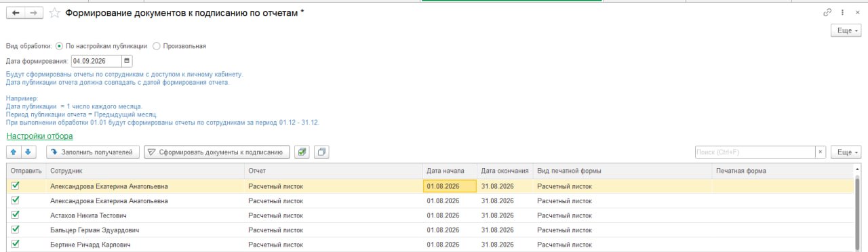Toggle the Отправить checkbox for Бертине Ричард Карлович
The image size is (868, 252).
pos(16,245)
